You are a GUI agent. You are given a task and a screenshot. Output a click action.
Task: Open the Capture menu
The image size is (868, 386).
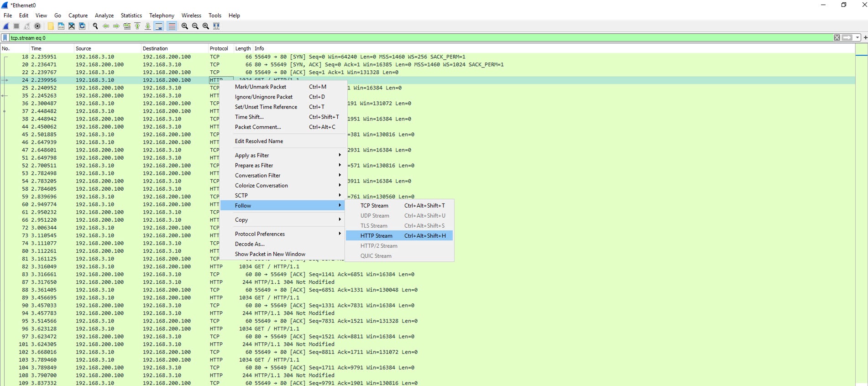coord(78,16)
